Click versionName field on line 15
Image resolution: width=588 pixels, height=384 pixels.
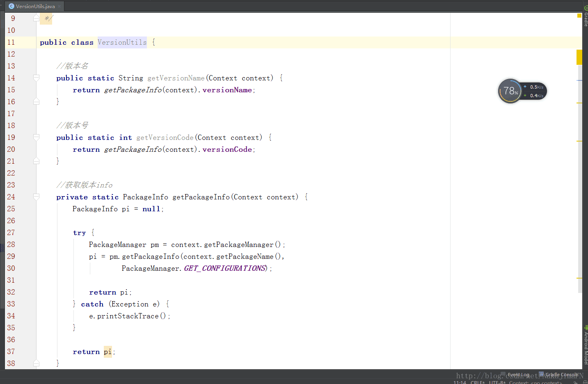point(227,90)
